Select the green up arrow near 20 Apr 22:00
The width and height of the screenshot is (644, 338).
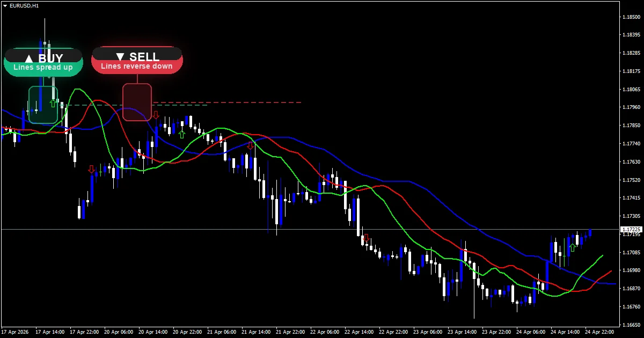182,134
